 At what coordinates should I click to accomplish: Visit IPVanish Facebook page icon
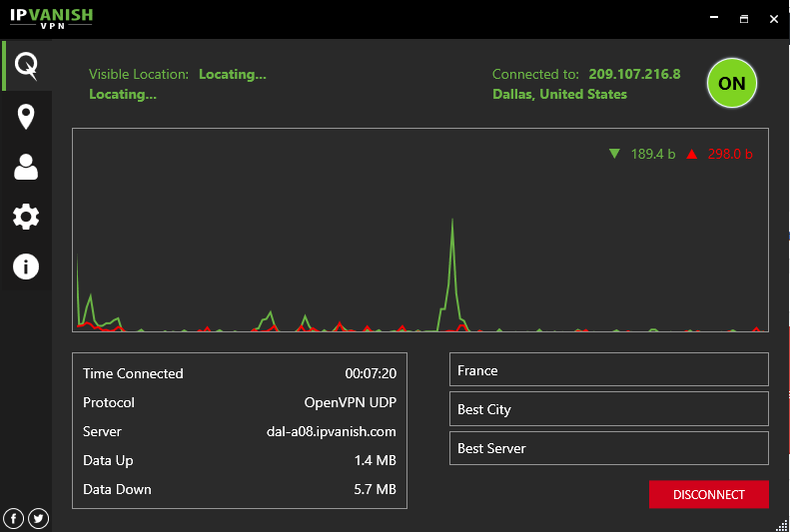tap(14, 518)
